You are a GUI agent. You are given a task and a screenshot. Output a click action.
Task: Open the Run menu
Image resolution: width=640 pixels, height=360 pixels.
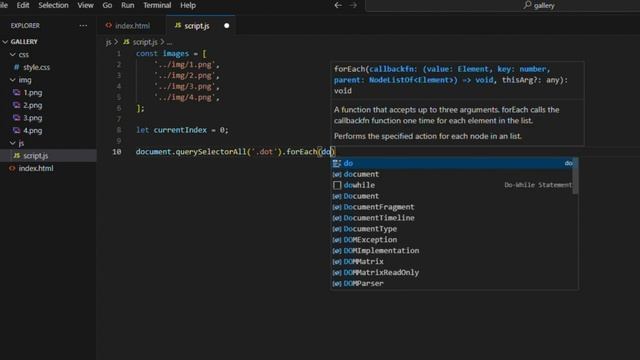point(127,5)
